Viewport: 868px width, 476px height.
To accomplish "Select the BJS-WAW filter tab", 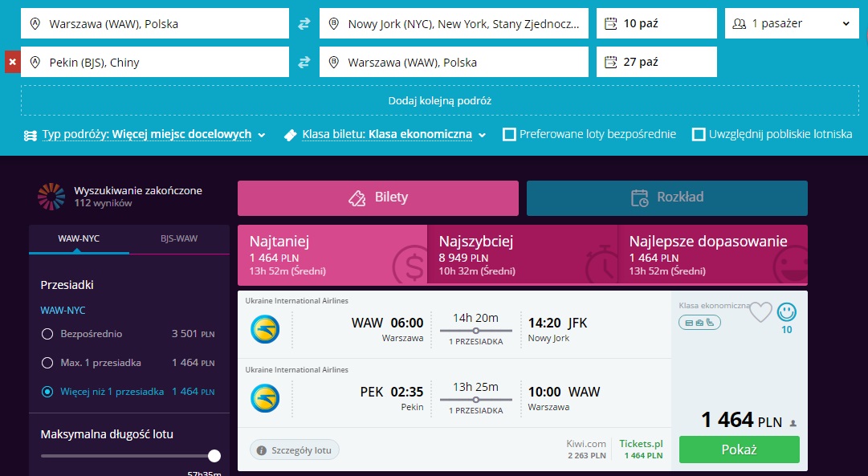I will [179, 238].
